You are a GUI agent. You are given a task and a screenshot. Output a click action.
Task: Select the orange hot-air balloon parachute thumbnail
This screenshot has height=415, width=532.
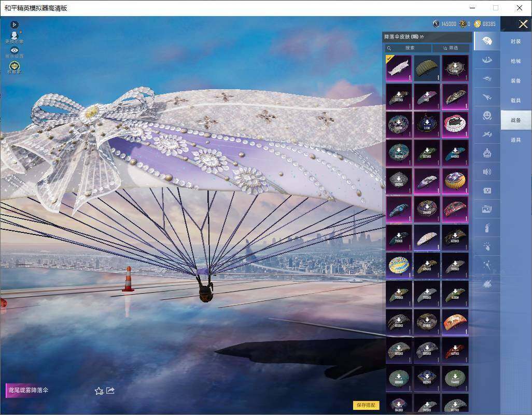pos(455,181)
